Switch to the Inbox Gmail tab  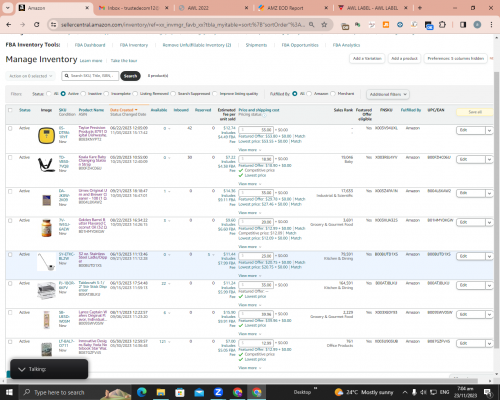click(133, 8)
